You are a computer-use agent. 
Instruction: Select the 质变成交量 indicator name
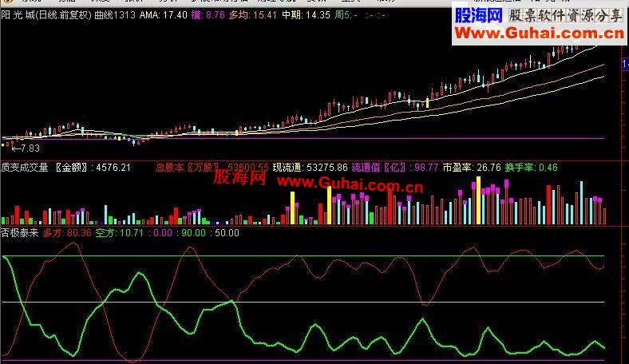pyautogui.click(x=25, y=168)
